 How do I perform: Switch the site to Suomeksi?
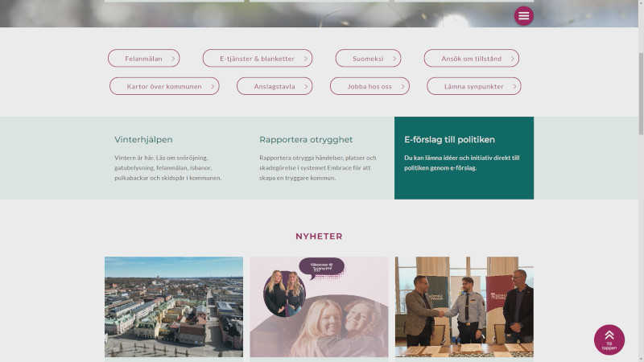pos(368,58)
